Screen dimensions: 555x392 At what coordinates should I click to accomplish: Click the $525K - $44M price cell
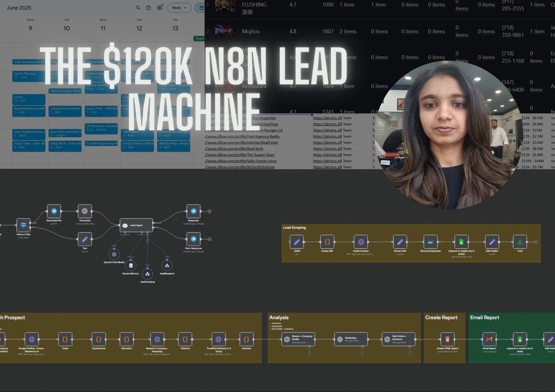[x=532, y=161]
